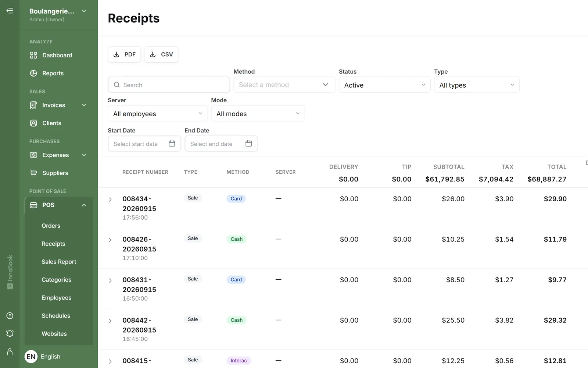
Task: Click the SERVER column header
Action: point(286,172)
